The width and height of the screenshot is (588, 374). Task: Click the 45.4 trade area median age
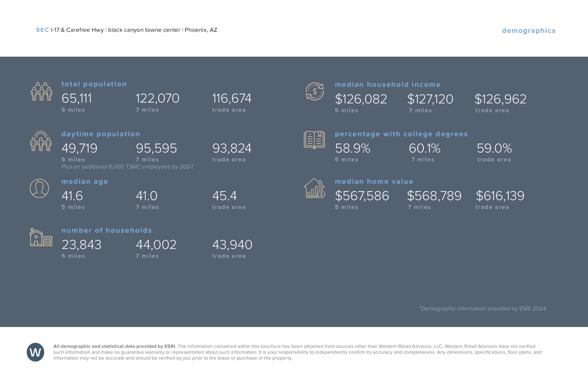224,196
